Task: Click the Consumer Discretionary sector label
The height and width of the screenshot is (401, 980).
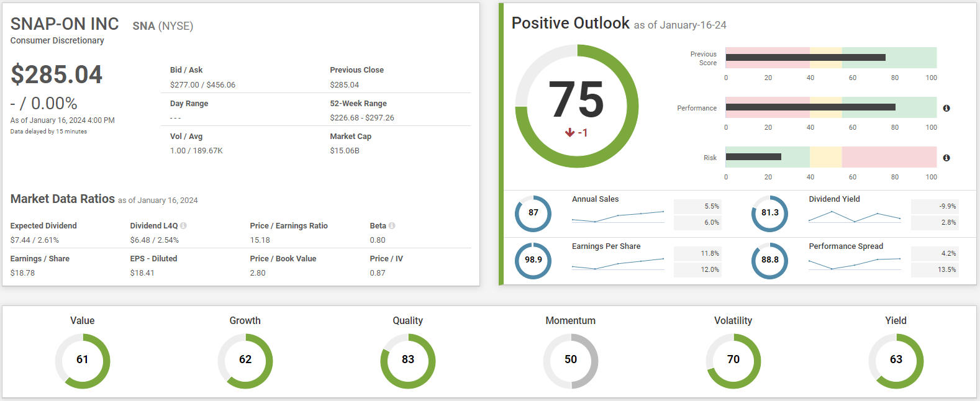Action: coord(57,40)
